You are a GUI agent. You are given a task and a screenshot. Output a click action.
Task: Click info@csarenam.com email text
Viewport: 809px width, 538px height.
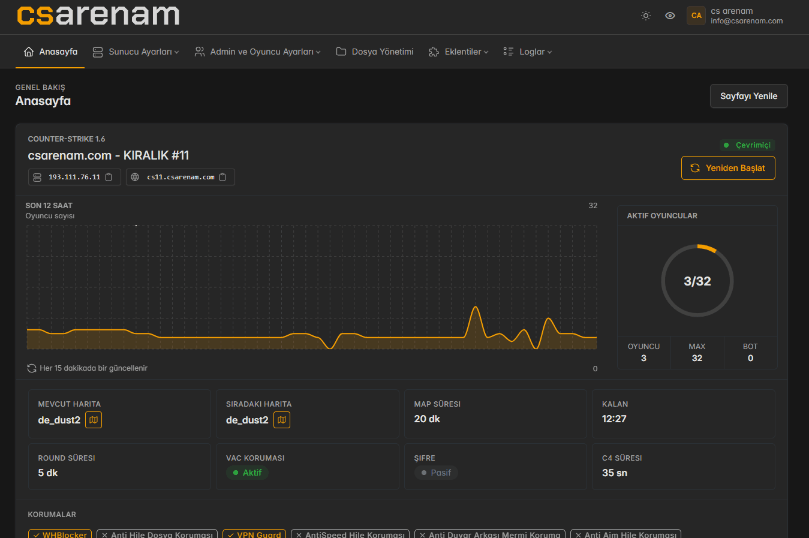746,21
